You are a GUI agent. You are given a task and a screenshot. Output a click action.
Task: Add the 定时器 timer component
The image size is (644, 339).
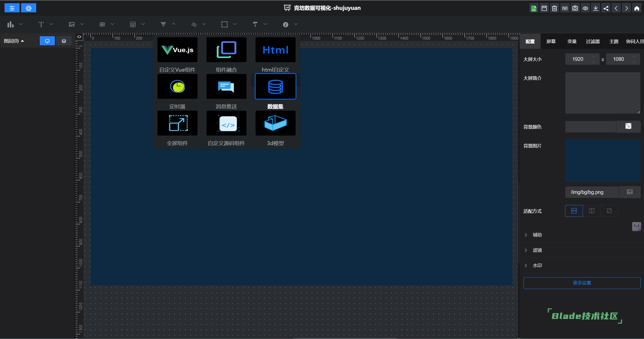click(177, 87)
